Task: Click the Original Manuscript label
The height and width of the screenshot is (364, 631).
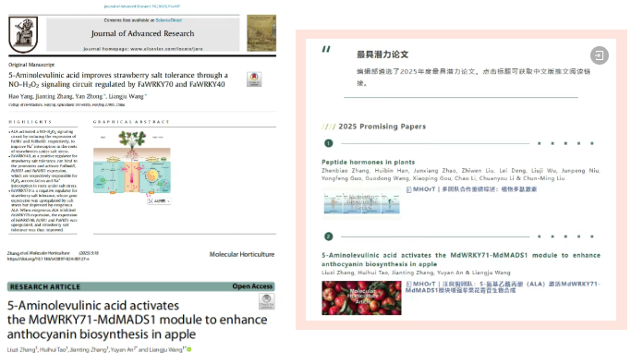Action: point(31,65)
